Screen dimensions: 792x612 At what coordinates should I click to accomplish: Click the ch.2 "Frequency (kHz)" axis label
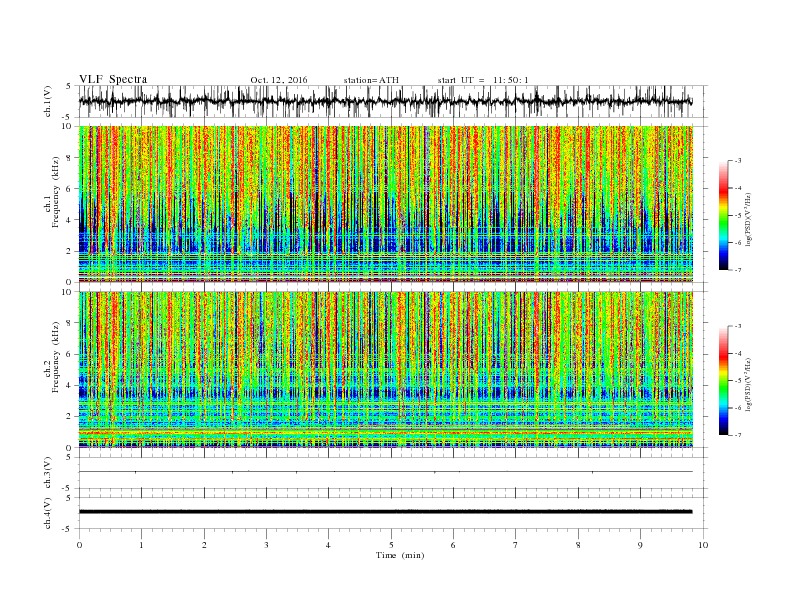56,357
